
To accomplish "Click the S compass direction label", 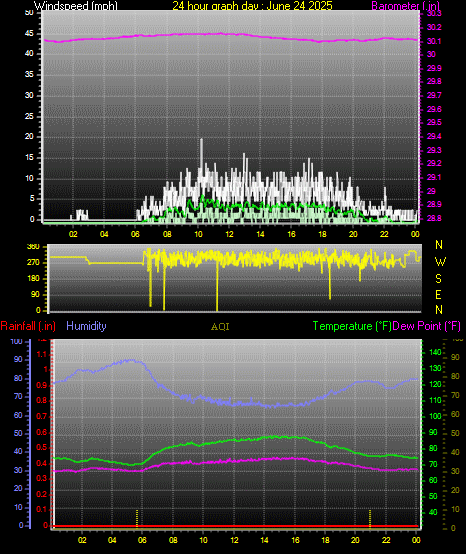I will pyautogui.click(x=438, y=279).
